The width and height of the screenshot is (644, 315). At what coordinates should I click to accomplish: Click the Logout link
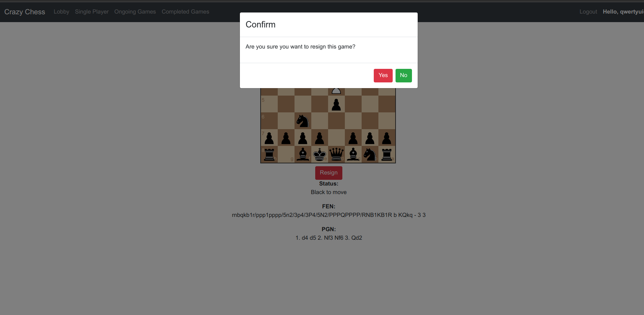coord(588,12)
